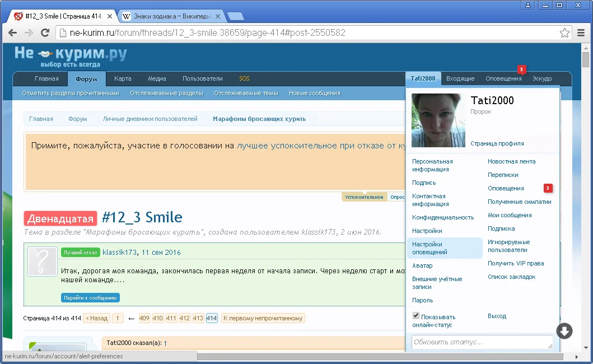This screenshot has height=364, width=593.
Task: Select the Форум navigation tab
Action: coord(86,79)
